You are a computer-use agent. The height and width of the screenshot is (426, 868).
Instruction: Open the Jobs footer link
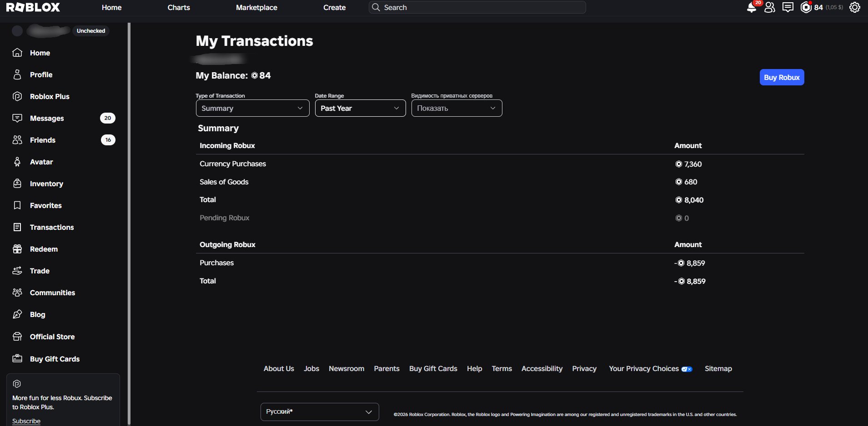(x=311, y=369)
